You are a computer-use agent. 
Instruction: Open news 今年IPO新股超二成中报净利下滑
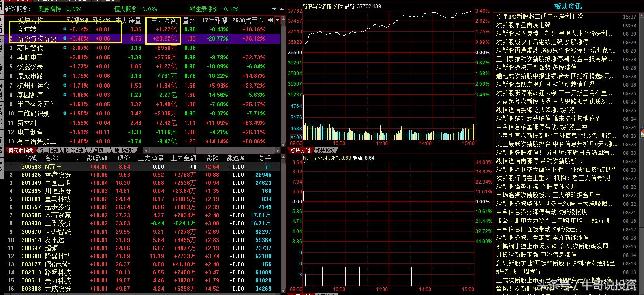click(540, 16)
